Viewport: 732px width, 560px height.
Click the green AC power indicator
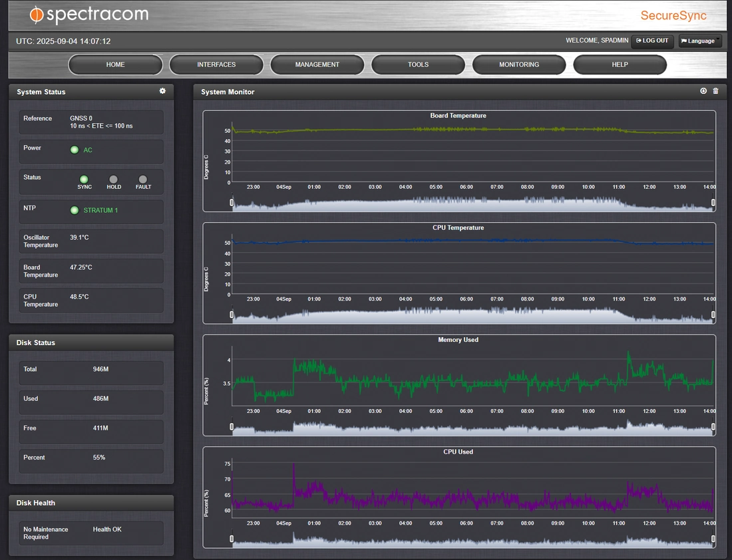[x=75, y=150]
